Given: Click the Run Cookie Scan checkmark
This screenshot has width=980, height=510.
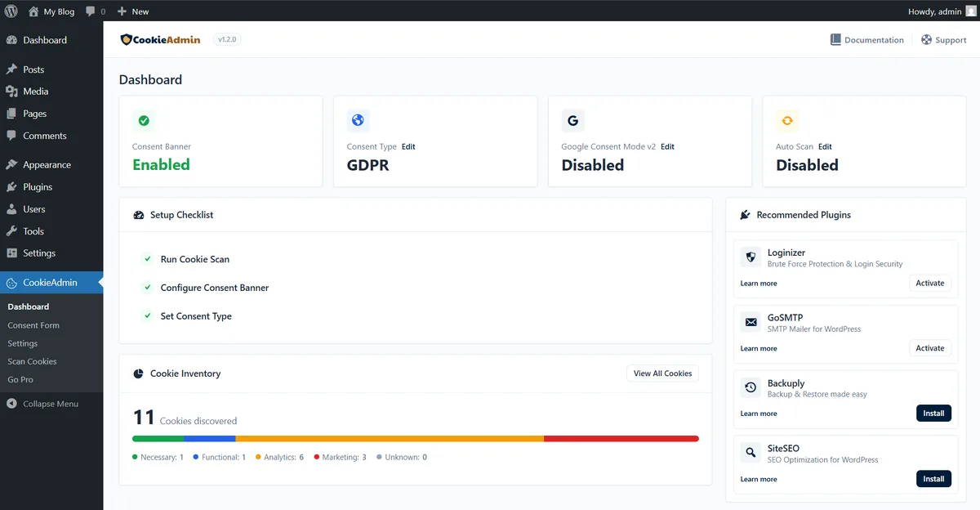Looking at the screenshot, I should (x=147, y=259).
